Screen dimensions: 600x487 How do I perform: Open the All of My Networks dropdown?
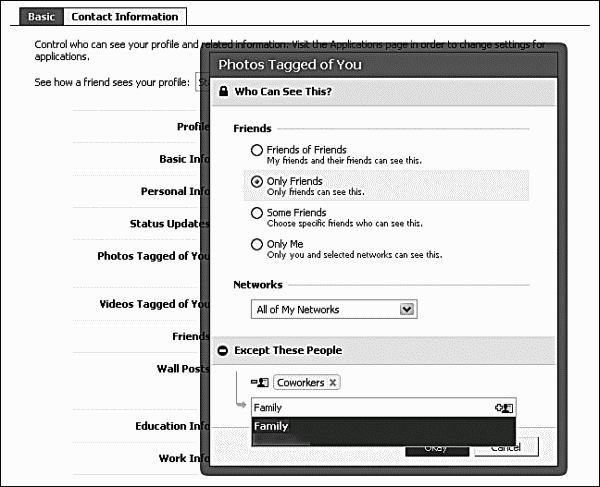406,310
